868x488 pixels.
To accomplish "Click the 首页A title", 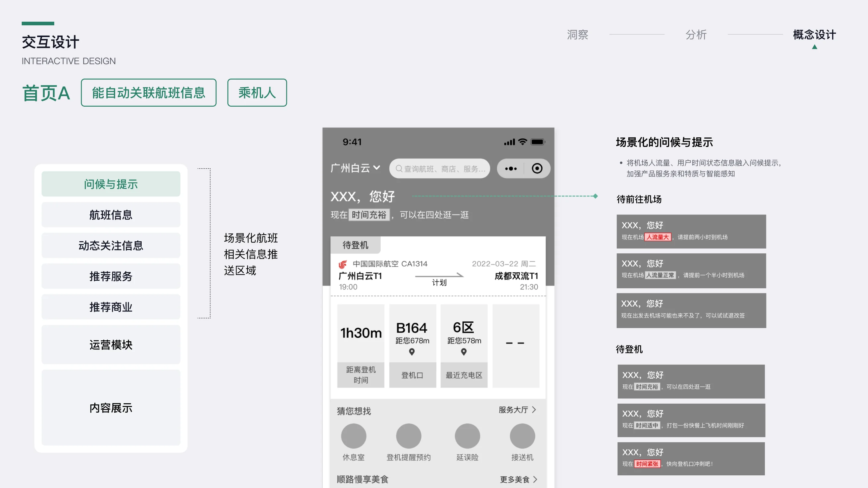I will tap(46, 93).
